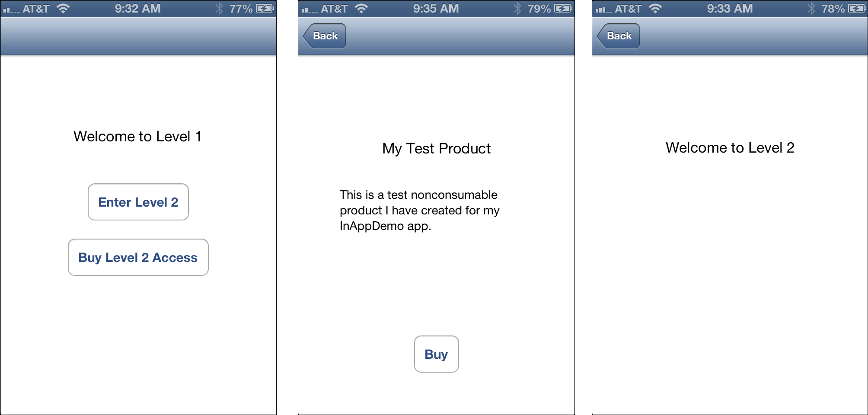Go Back from the My Test Product screen
Image resolution: width=868 pixels, height=415 pixels.
325,36
